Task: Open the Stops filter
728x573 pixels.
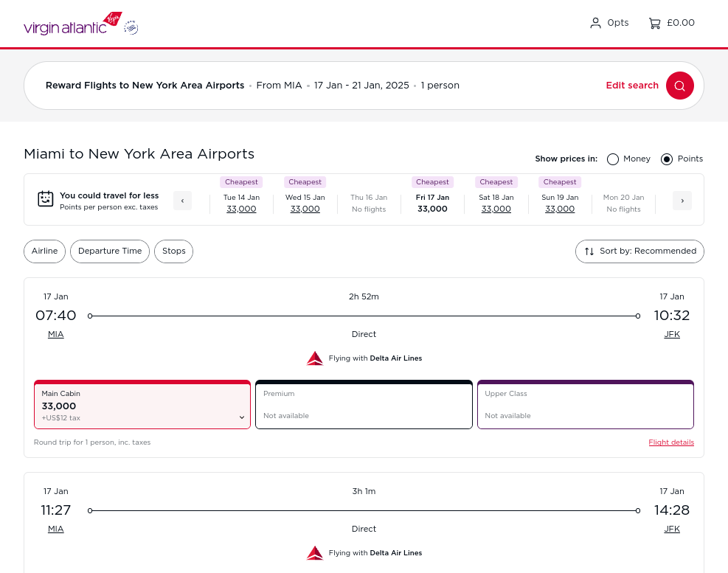Action: pos(173,251)
